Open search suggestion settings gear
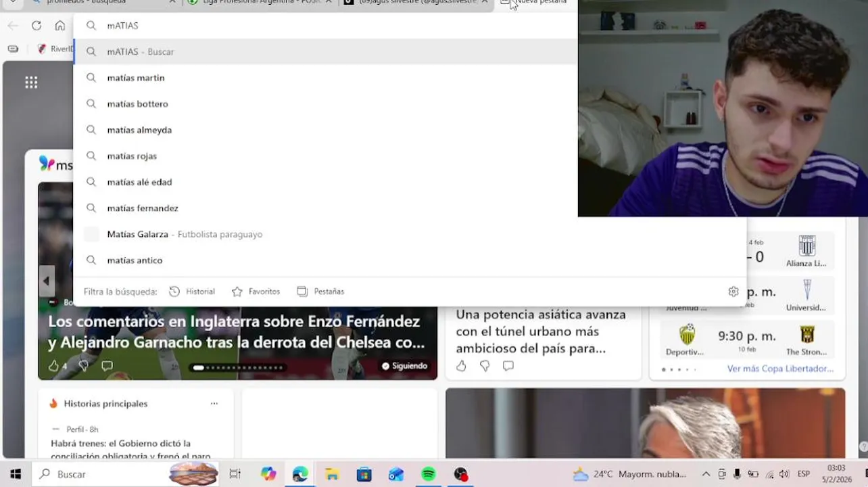 pyautogui.click(x=733, y=292)
